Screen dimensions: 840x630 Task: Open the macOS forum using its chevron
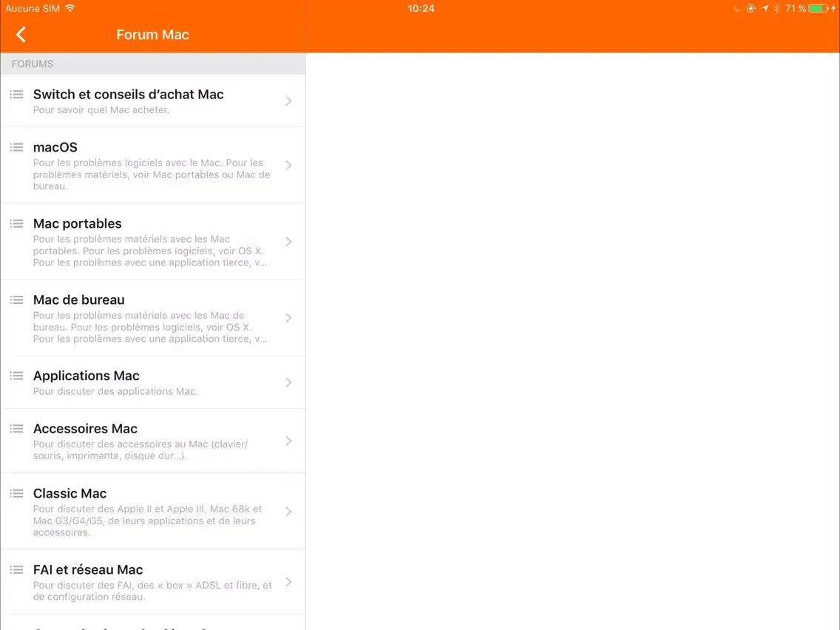pos(288,165)
